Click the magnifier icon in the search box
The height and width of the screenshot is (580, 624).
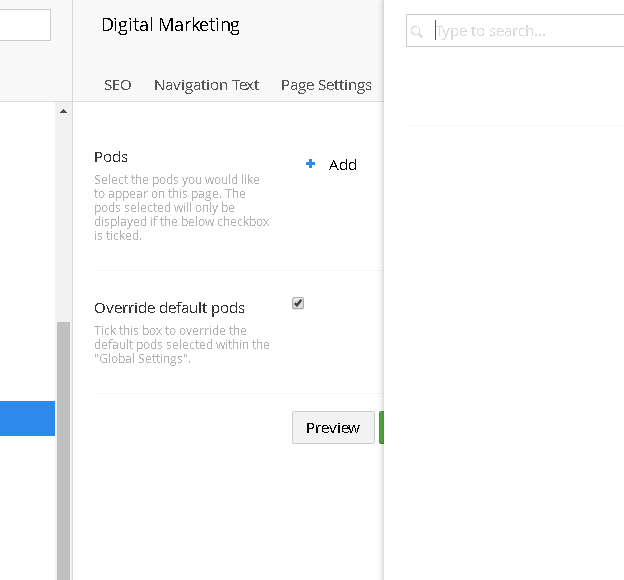click(417, 31)
